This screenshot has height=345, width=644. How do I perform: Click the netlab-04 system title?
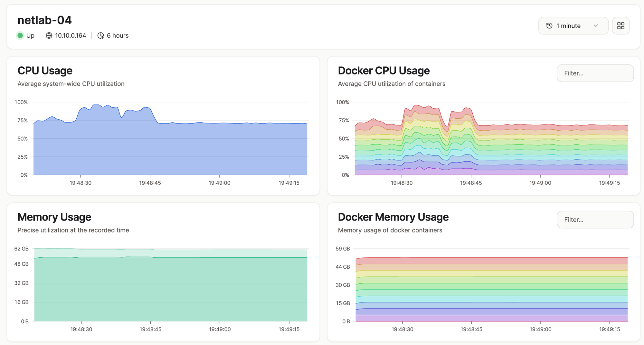(44, 20)
